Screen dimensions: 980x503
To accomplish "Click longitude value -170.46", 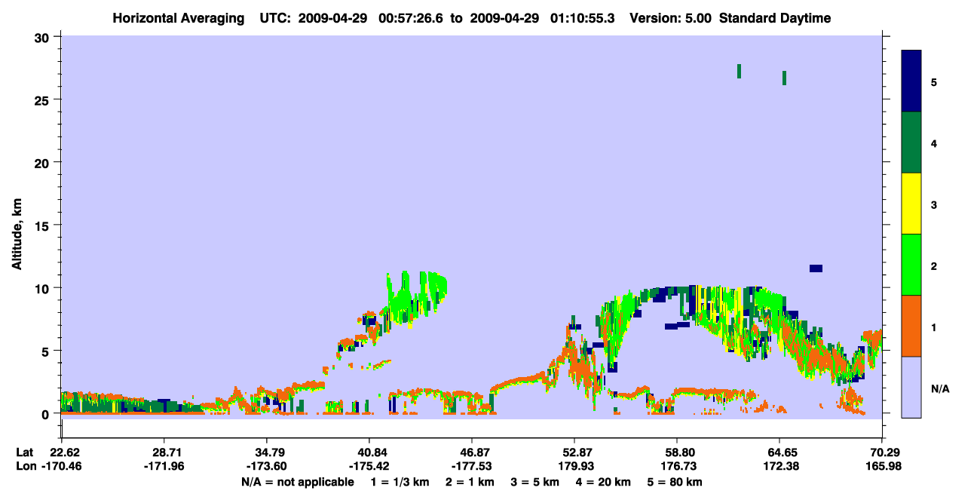I will [61, 466].
